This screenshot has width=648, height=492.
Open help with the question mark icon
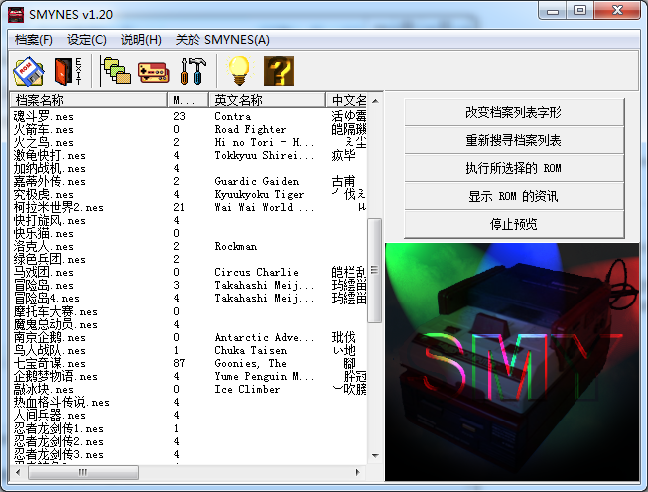click(x=279, y=71)
